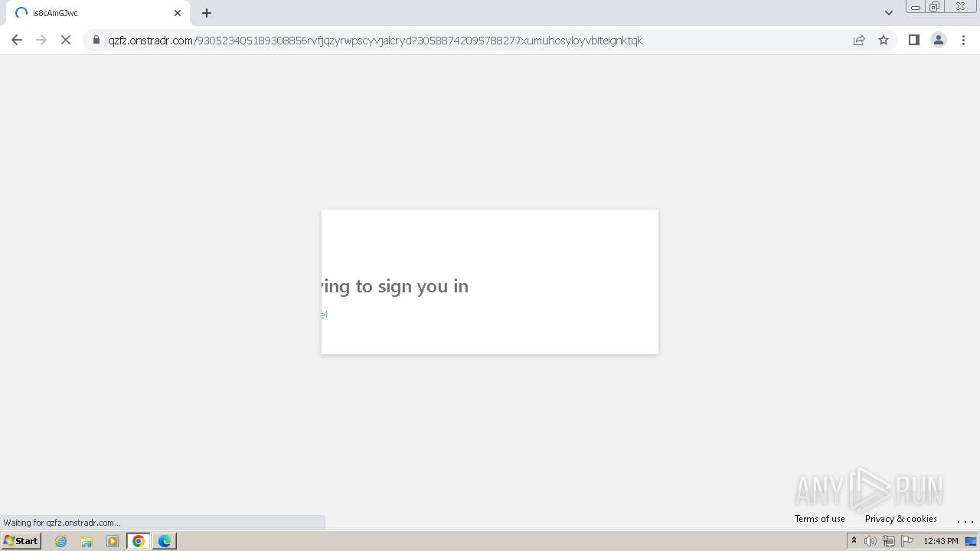Open the 12:43 PM clock
980x551 pixels.
(x=941, y=541)
